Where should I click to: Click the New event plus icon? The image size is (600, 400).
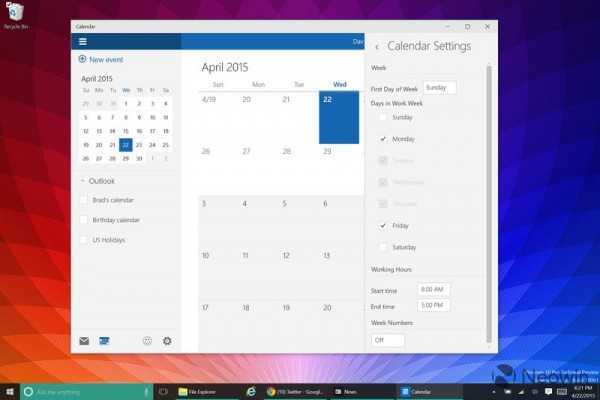82,59
